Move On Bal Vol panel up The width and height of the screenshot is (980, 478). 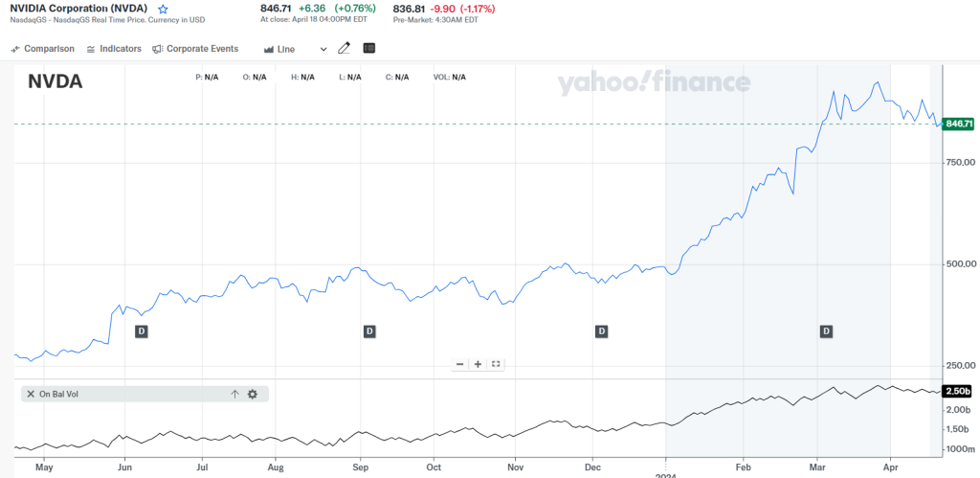(x=234, y=394)
